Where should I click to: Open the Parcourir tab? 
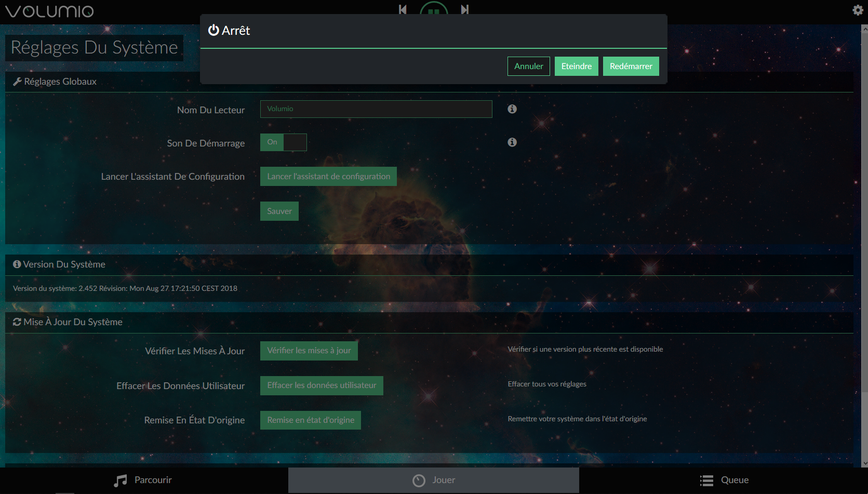click(x=143, y=480)
